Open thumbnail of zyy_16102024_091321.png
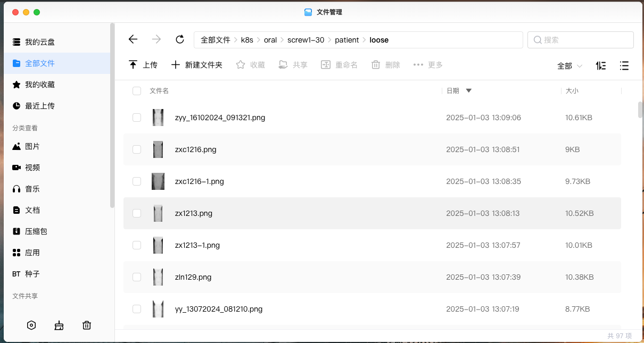Screen dimensions: 644x343 158,118
